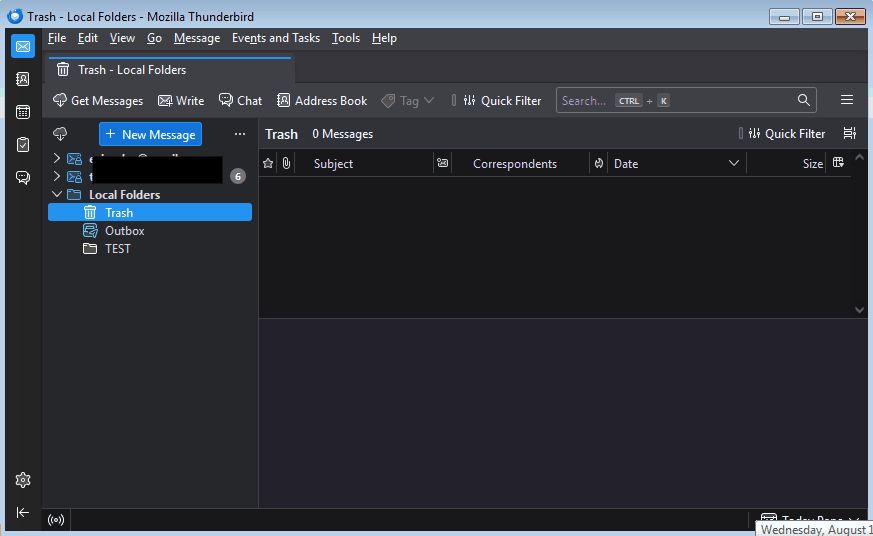The image size is (873, 536).
Task: Sort by attachment column
Action: tap(286, 163)
